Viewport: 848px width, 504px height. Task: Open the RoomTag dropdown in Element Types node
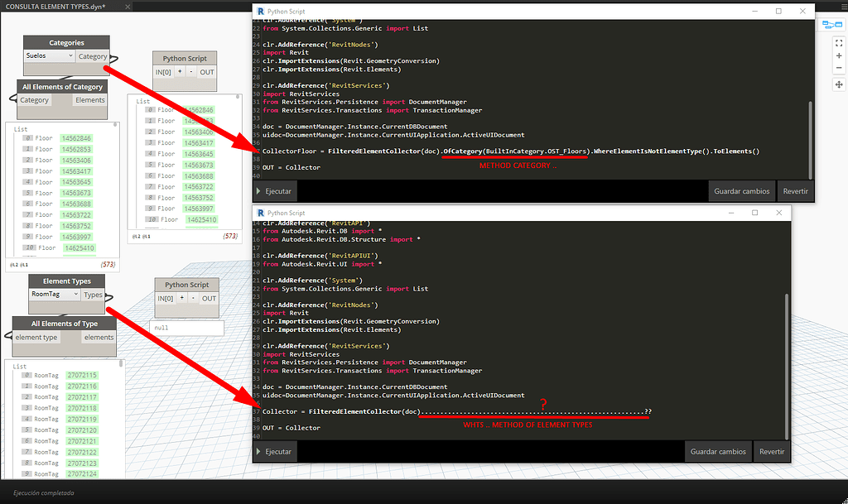coord(51,293)
